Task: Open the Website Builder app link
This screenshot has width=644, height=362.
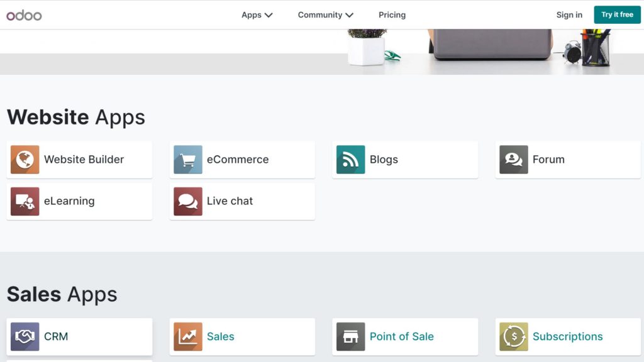Action: [x=80, y=160]
